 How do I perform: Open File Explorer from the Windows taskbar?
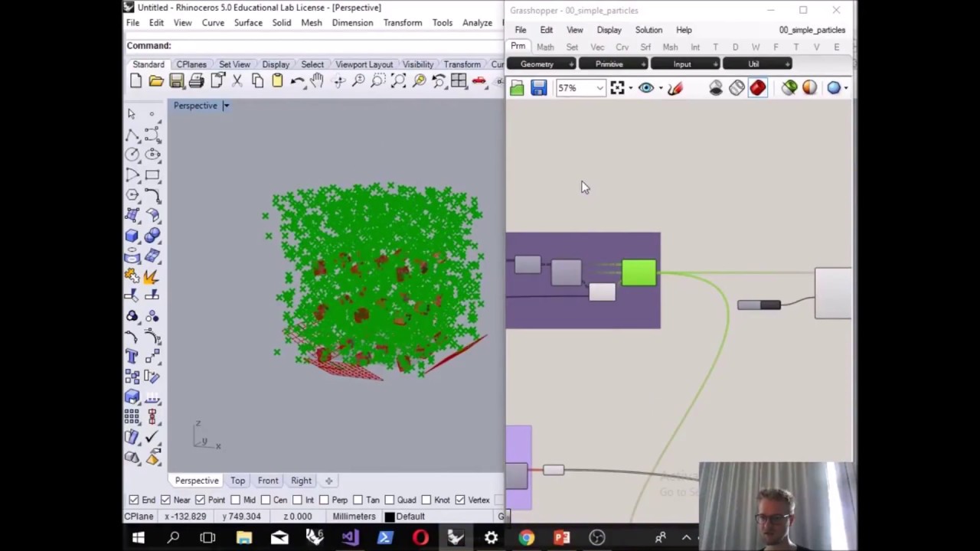click(x=244, y=537)
